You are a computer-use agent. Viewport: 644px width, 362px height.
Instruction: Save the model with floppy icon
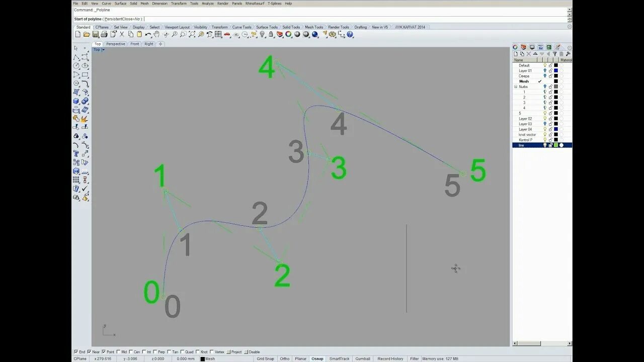95,34
